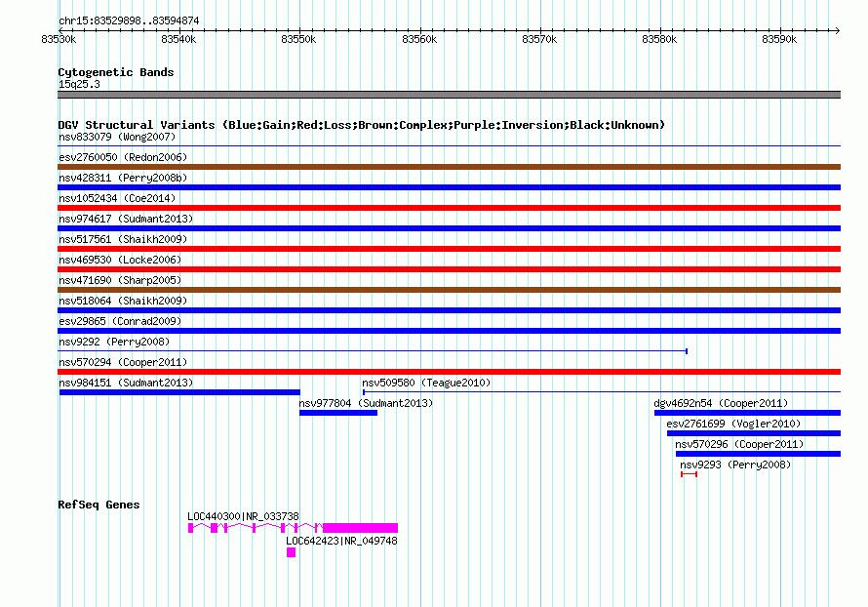
Task: Click the dgv4692n54 (Cooper2011) label
Action: [x=721, y=403]
